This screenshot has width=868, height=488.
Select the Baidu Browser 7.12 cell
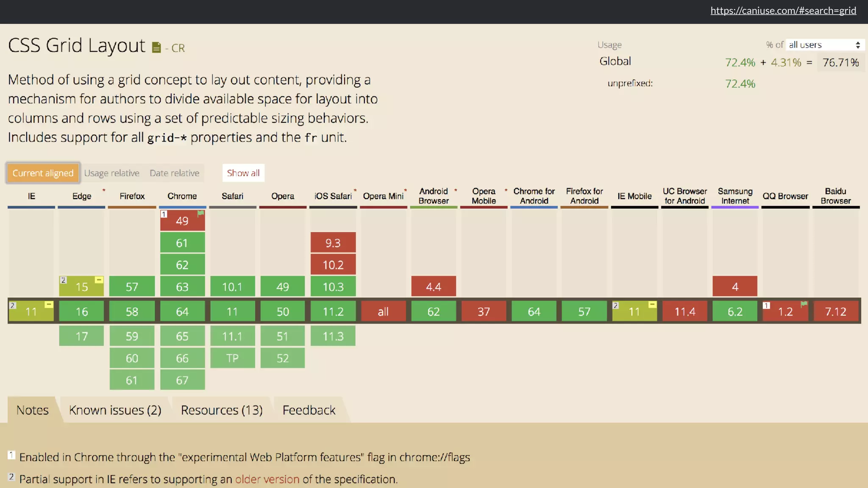(x=835, y=311)
